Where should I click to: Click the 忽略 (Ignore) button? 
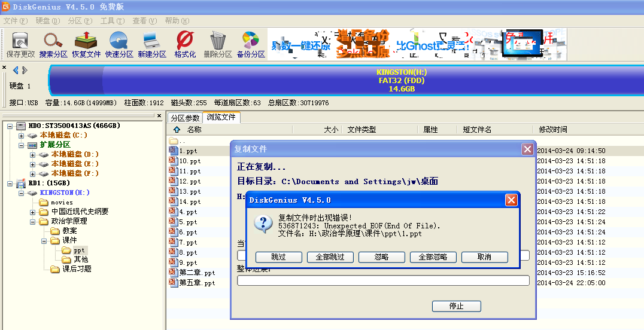tap(382, 257)
